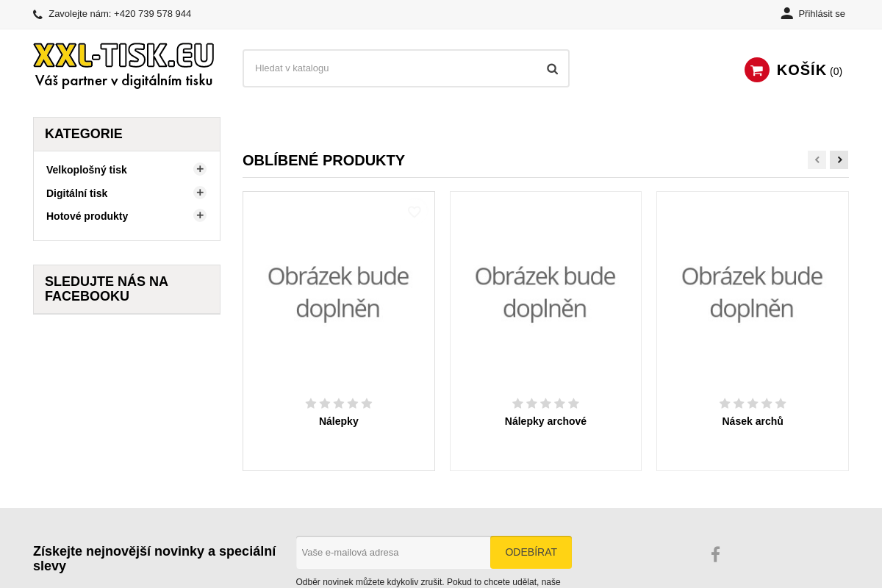Click the newsletter e-mail address field
The image size is (882, 588).
pyautogui.click(x=392, y=552)
